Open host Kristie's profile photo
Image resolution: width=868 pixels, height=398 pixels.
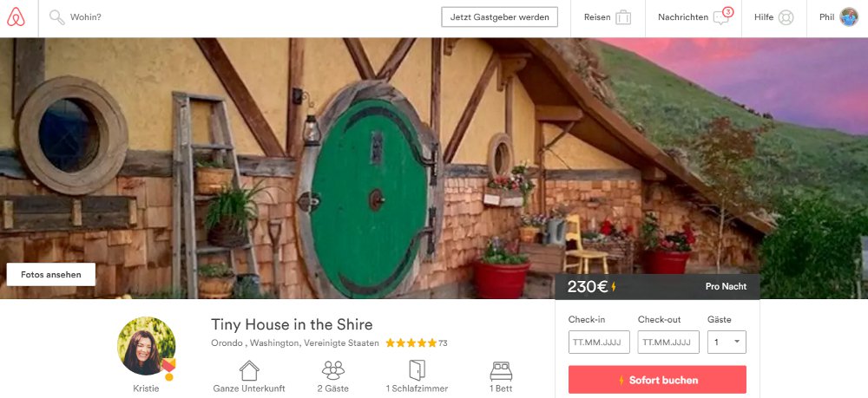pyautogui.click(x=146, y=346)
